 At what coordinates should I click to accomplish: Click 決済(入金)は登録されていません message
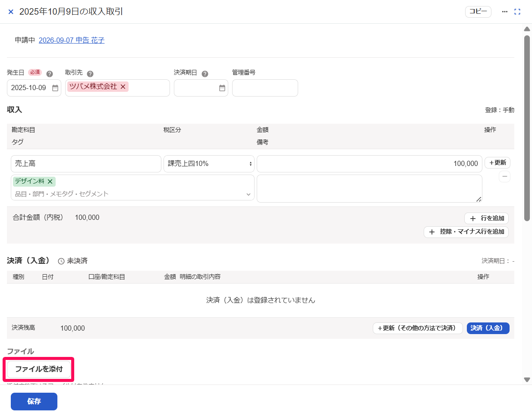coord(261,300)
